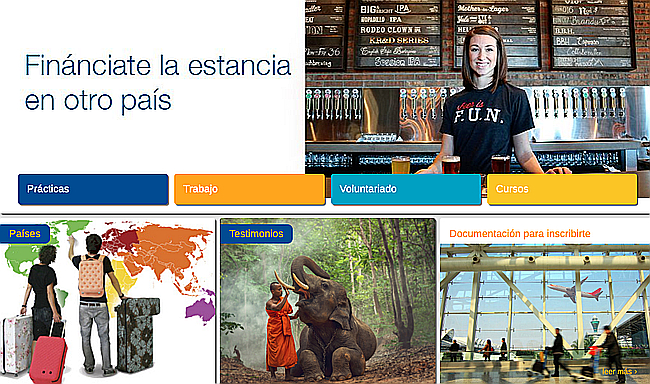650x384 pixels.
Task: Click the blue Países label
Action: (x=25, y=234)
